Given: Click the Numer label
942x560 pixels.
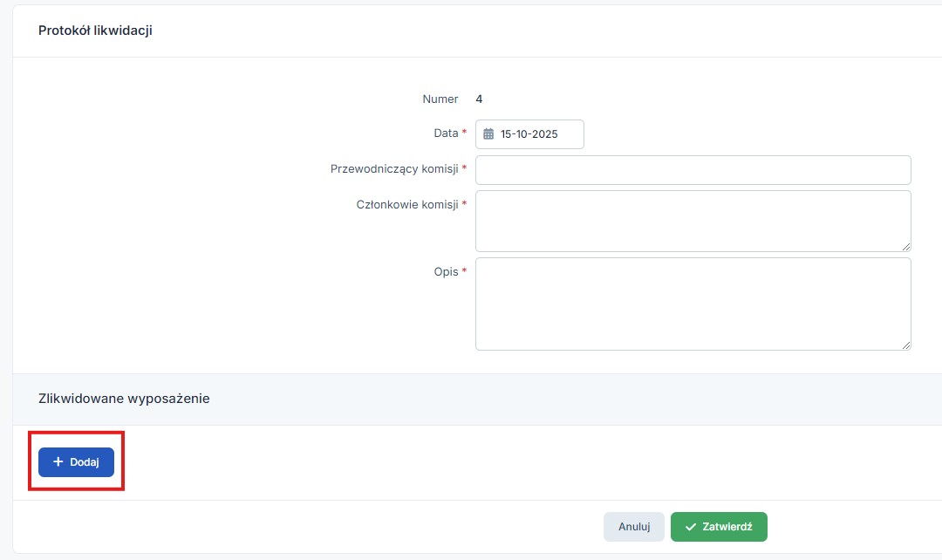Looking at the screenshot, I should coord(440,99).
